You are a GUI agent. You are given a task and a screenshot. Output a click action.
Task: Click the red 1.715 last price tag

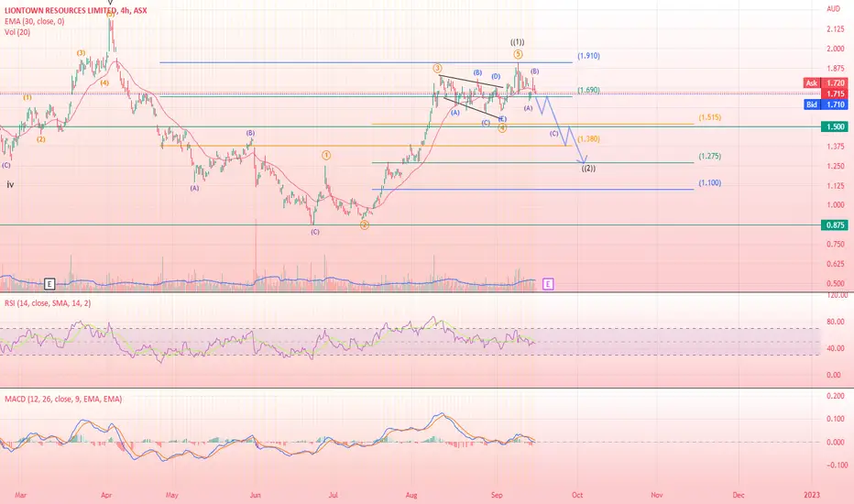point(835,93)
